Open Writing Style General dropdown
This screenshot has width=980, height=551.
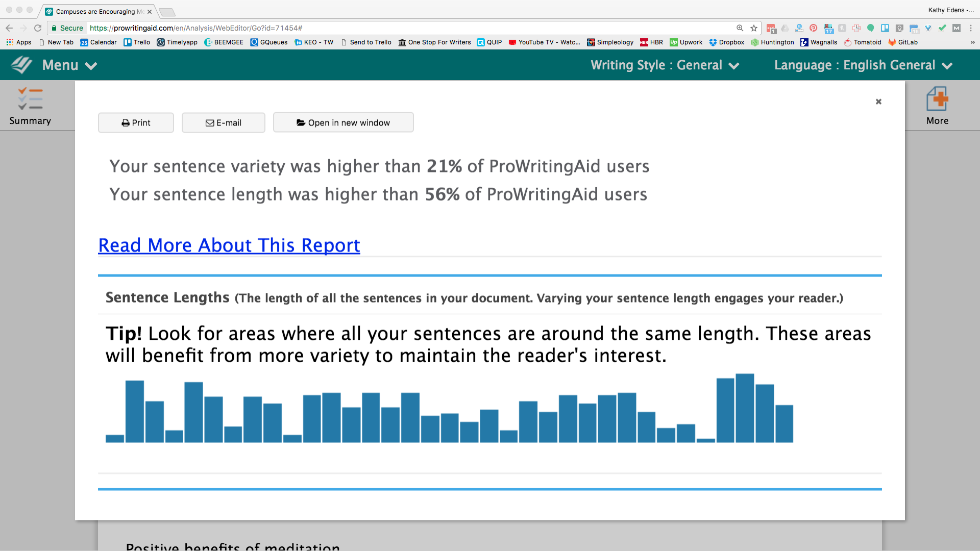(665, 65)
